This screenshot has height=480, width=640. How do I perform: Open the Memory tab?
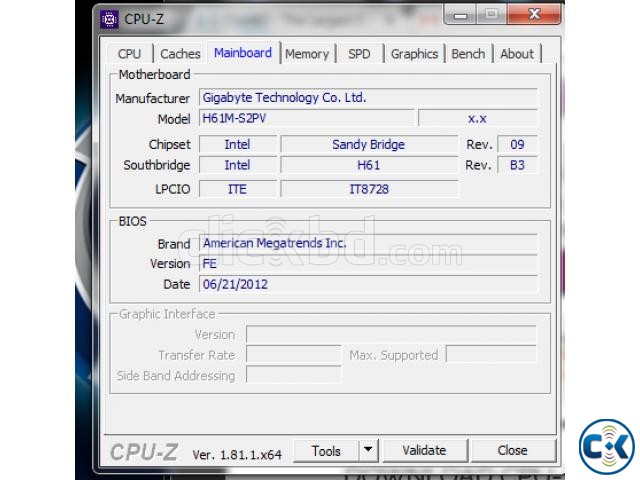pos(307,54)
